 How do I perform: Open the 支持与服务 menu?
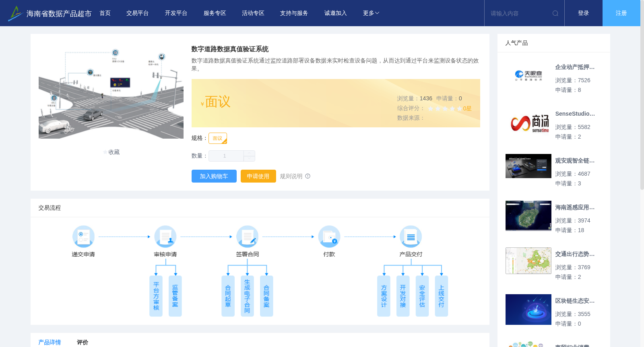(x=294, y=13)
